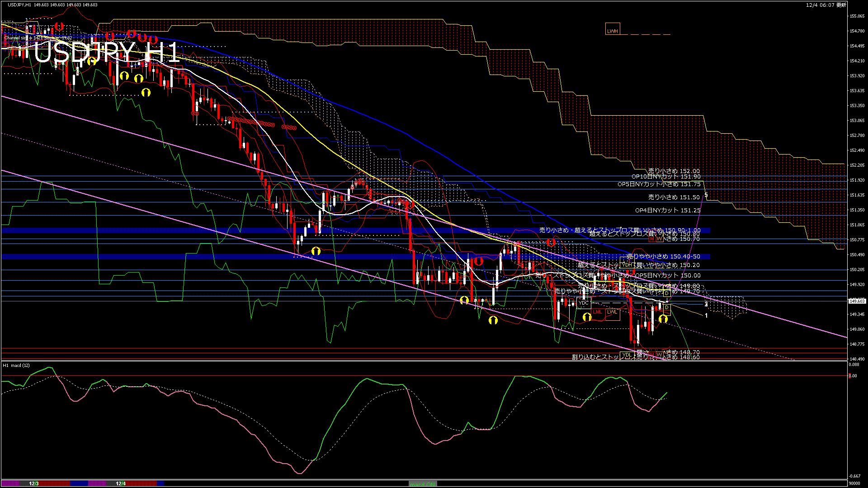The width and height of the screenshot is (868, 488).
Task: Select the YDC marker box
Action: tap(584, 303)
